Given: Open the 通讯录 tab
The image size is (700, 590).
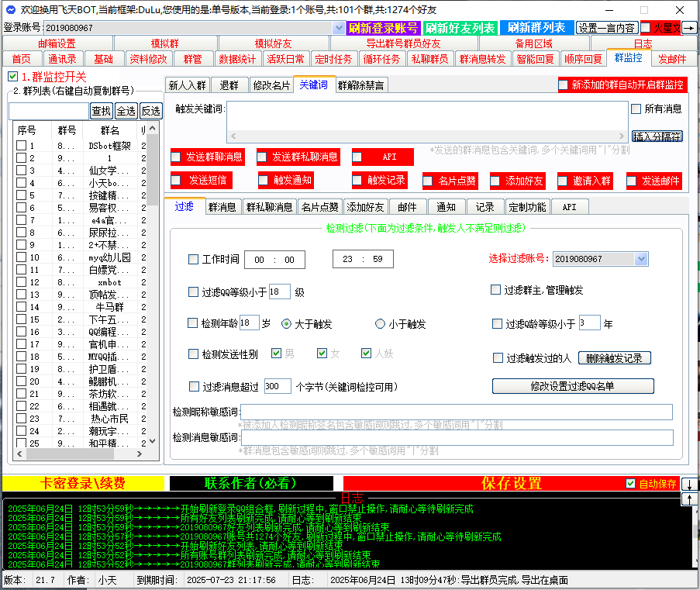Looking at the screenshot, I should pos(62,59).
